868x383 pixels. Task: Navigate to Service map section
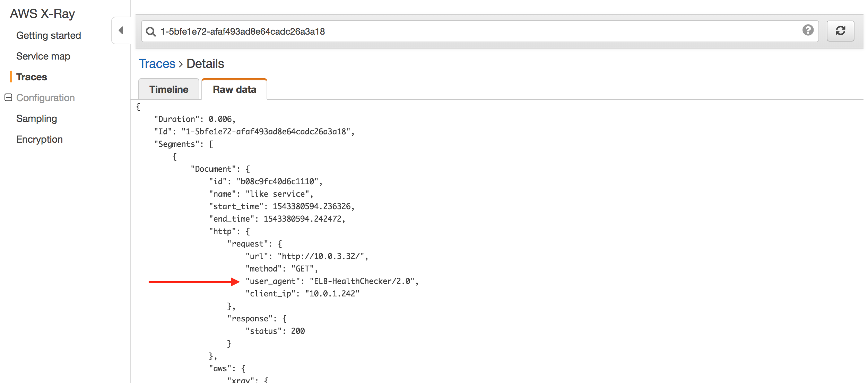coord(43,56)
